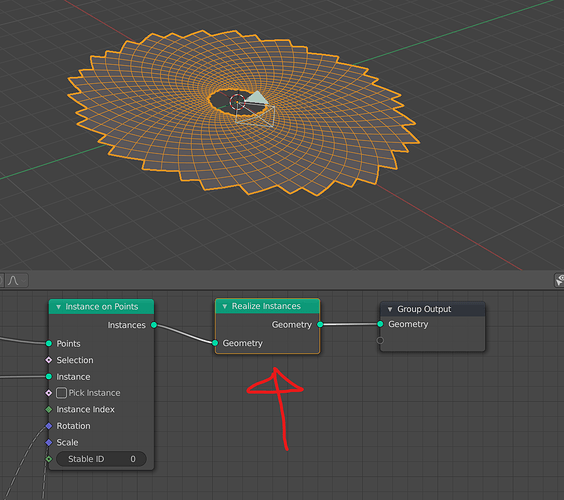
Task: Collapse the Group Output node
Action: (x=390, y=309)
